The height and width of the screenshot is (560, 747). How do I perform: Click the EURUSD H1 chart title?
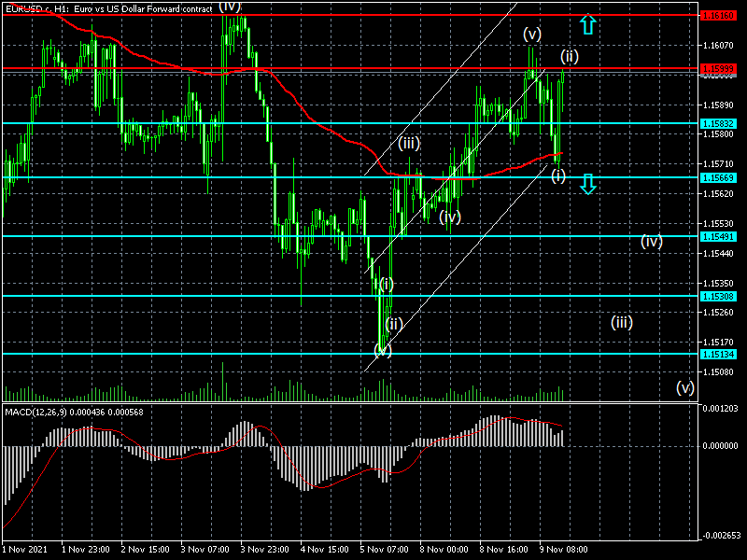(108, 8)
